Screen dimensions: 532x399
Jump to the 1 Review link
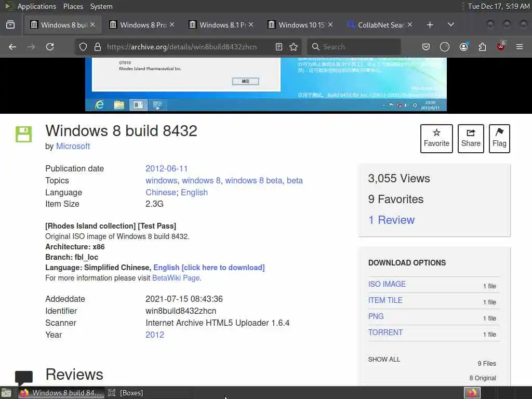tap(392, 220)
